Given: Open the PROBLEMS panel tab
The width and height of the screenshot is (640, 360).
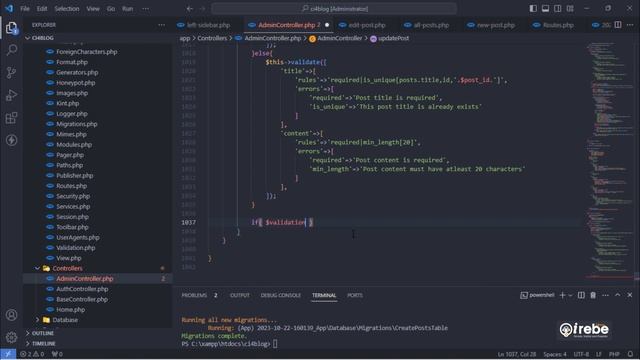Looking at the screenshot, I should click(x=194, y=295).
